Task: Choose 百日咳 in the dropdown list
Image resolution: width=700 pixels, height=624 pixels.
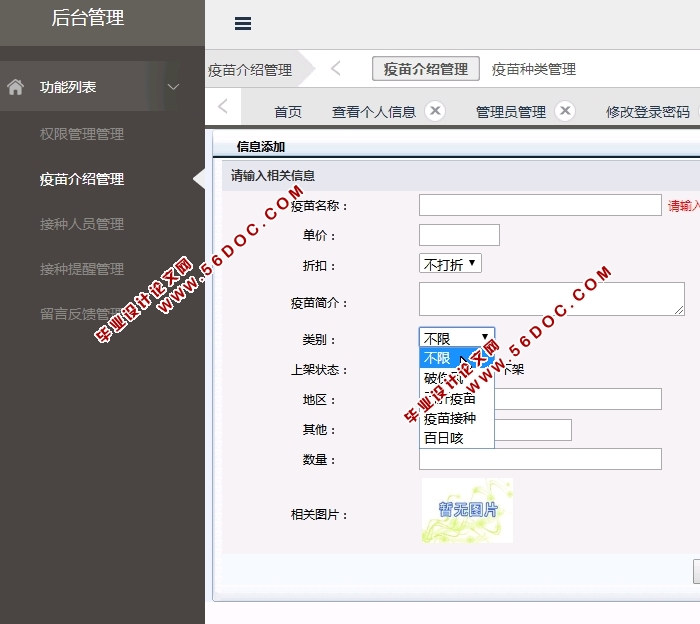Action: click(x=444, y=438)
